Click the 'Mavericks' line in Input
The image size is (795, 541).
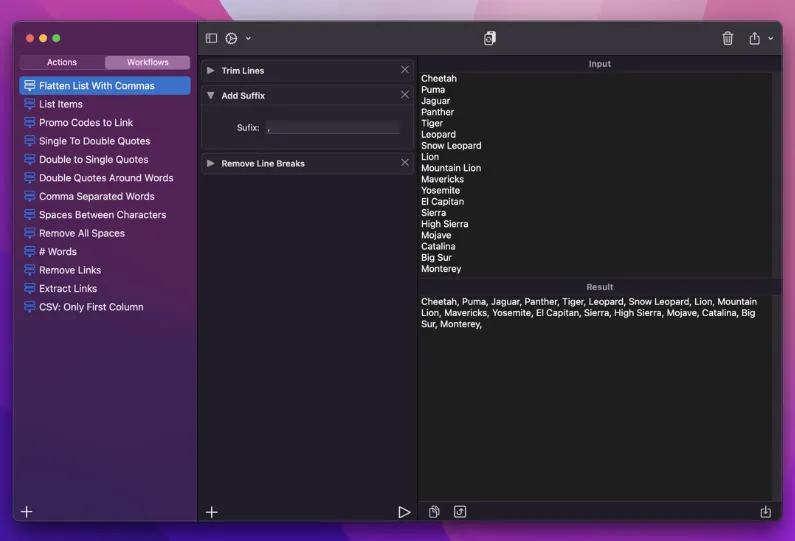point(442,179)
